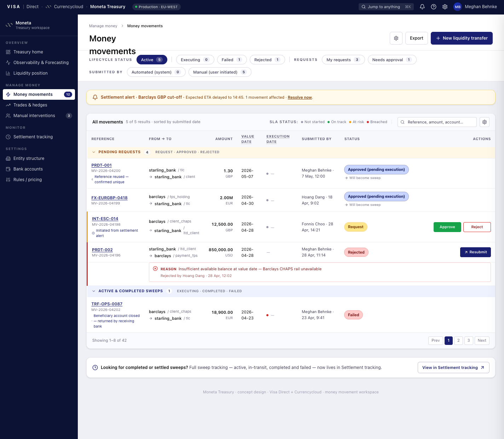Open Liquidity position page
Image resolution: width=504 pixels, height=439 pixels.
coord(39,73)
